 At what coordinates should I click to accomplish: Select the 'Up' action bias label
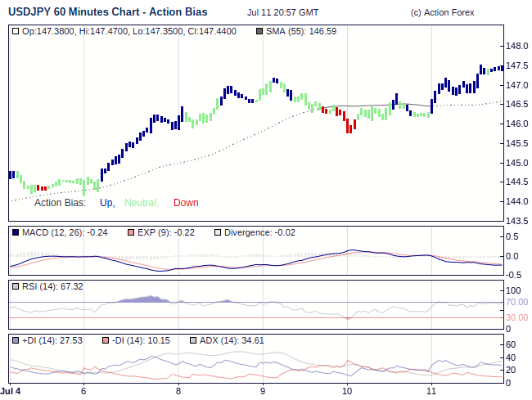pyautogui.click(x=106, y=203)
